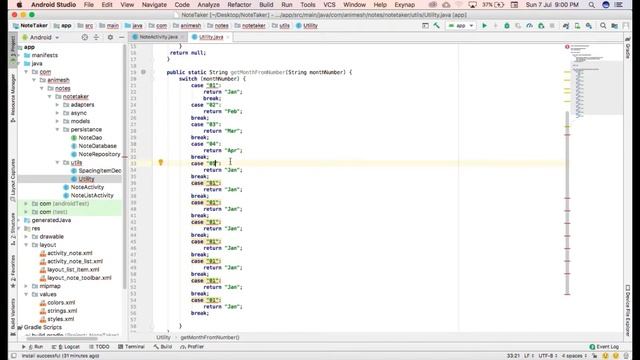Expand the models package folder
This screenshot has width=640, height=360.
tap(58, 121)
